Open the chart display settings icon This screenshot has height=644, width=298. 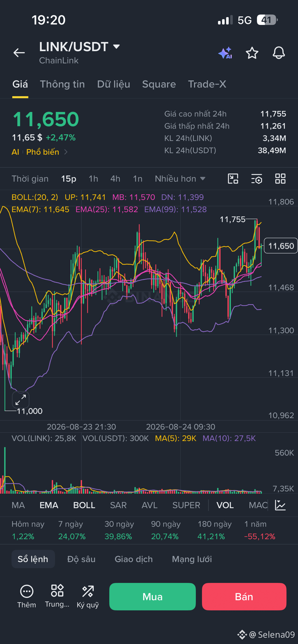click(257, 179)
